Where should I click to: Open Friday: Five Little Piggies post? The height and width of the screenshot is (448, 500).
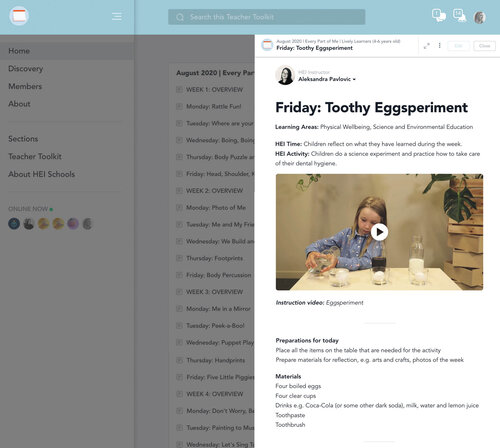pyautogui.click(x=220, y=377)
